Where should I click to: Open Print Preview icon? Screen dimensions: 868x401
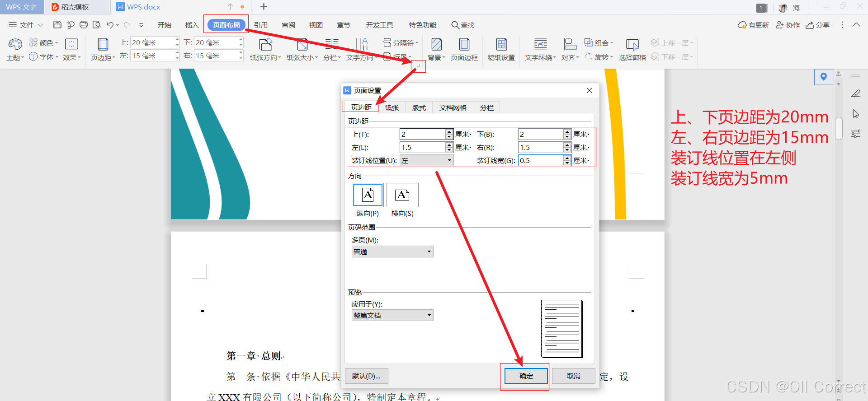point(97,25)
